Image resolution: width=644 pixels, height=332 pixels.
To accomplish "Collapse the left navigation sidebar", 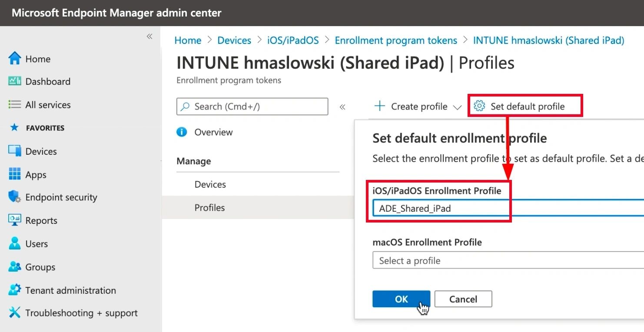I will click(x=149, y=37).
